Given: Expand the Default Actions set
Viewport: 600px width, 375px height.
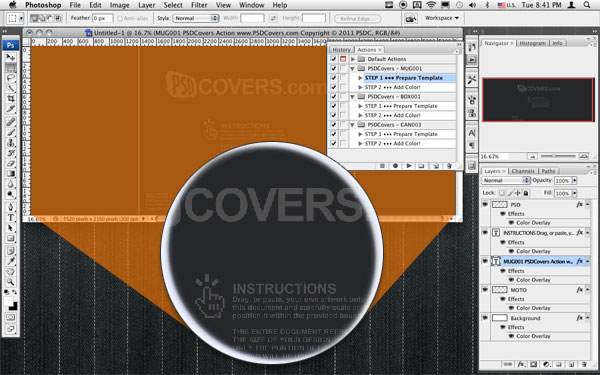Looking at the screenshot, I should tap(353, 59).
